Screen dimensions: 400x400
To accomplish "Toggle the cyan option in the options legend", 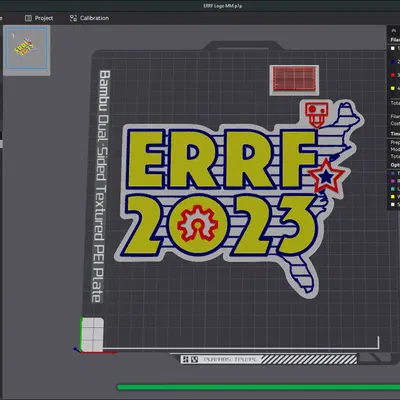I will (393, 189).
